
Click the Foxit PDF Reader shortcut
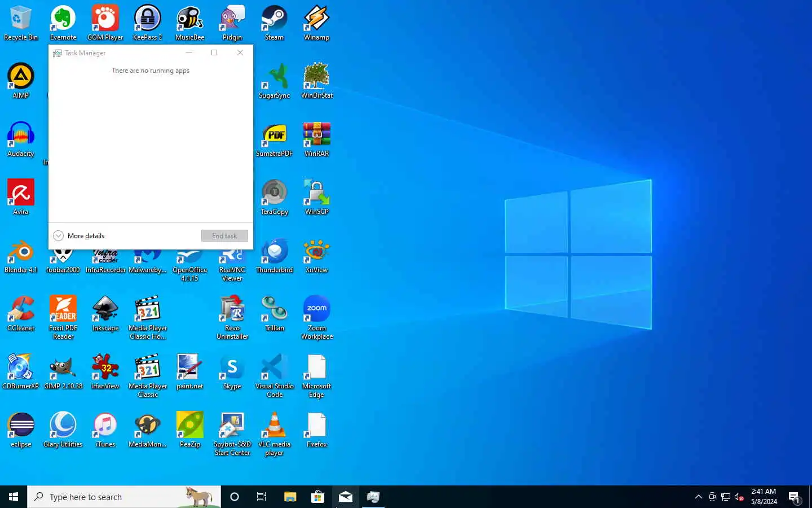tap(63, 317)
